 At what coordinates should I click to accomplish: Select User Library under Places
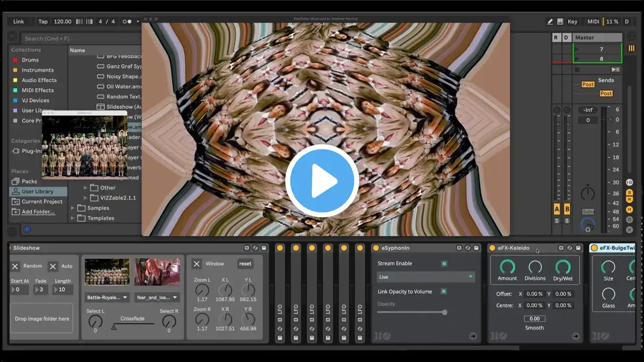point(38,192)
